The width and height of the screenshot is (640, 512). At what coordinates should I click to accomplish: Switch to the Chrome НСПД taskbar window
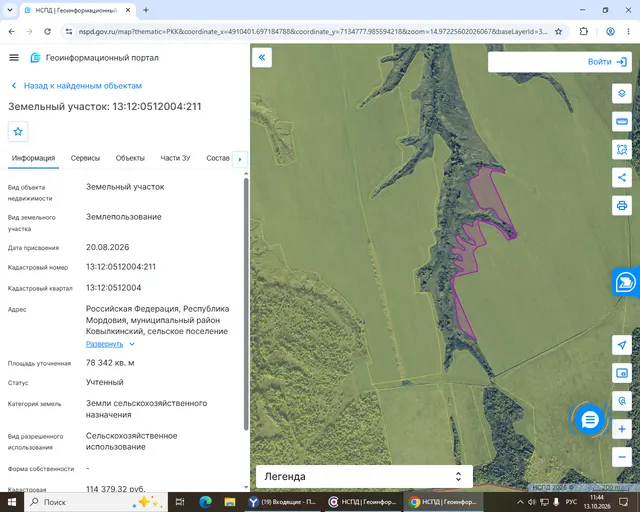[x=443, y=502]
